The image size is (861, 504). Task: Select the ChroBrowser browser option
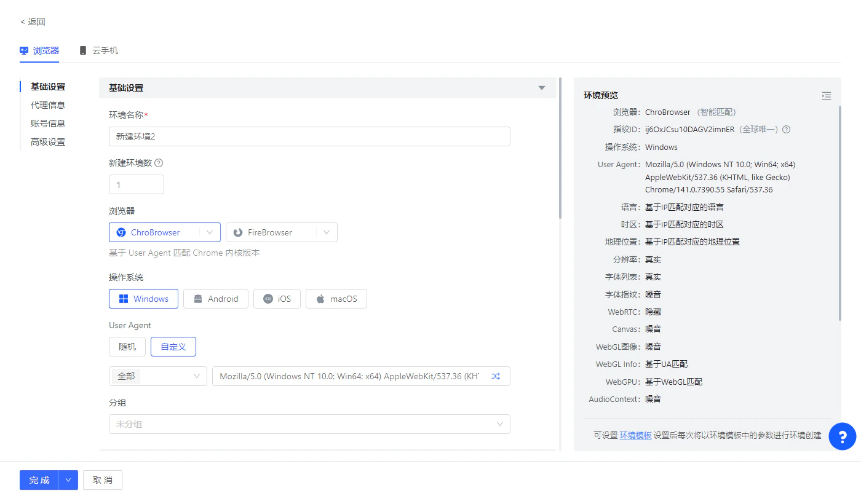tap(155, 232)
